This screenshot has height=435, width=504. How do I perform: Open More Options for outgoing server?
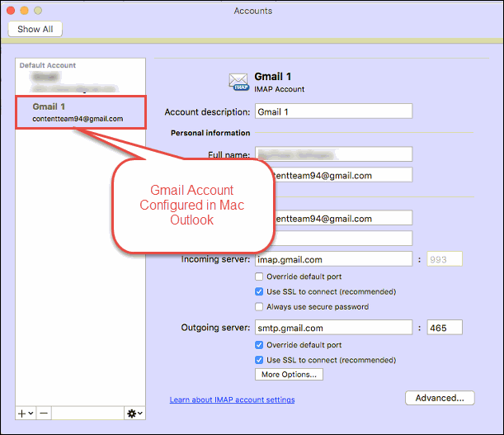coord(289,375)
